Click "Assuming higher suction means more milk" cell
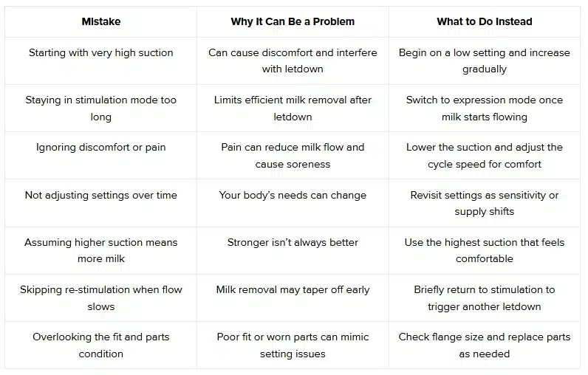 tap(100, 250)
